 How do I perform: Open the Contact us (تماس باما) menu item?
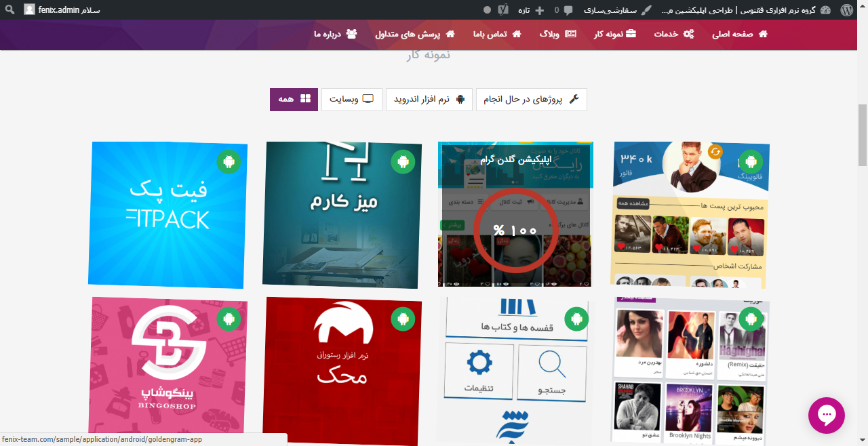[496, 34]
